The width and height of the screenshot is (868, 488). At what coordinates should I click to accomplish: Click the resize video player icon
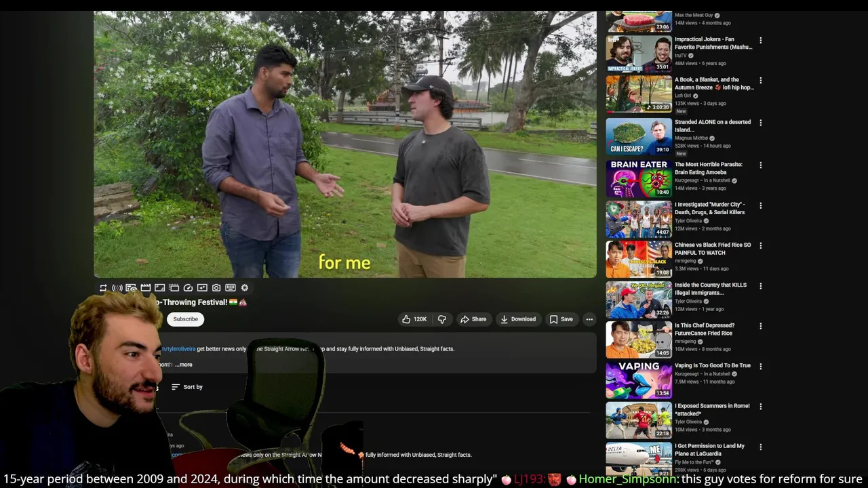tap(159, 288)
